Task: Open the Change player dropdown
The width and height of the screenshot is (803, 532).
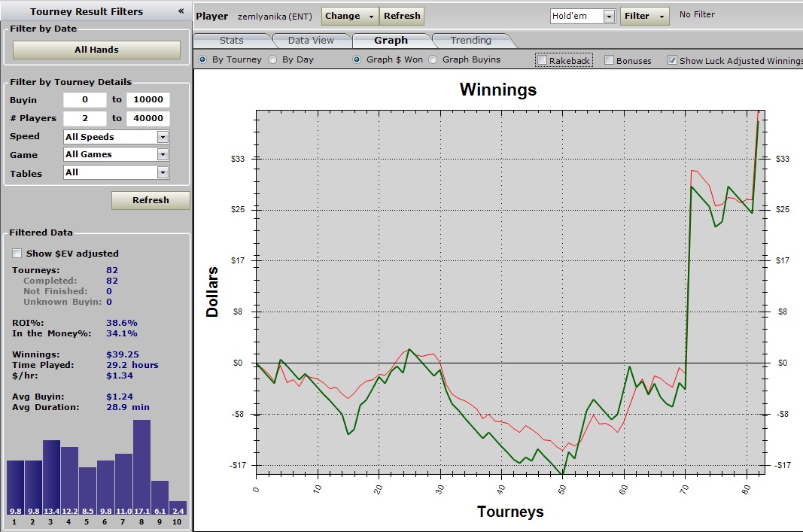Action: pos(350,16)
